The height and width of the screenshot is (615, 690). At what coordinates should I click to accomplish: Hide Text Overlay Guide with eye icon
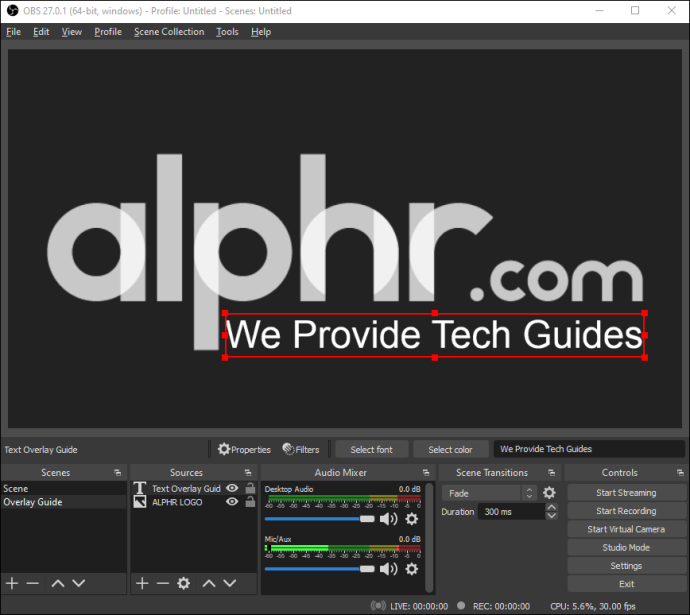(x=232, y=488)
